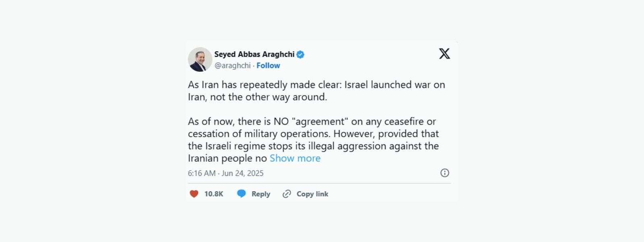
Task: Click the "Israel launched war on Iran" paragraph
Action: point(316,91)
